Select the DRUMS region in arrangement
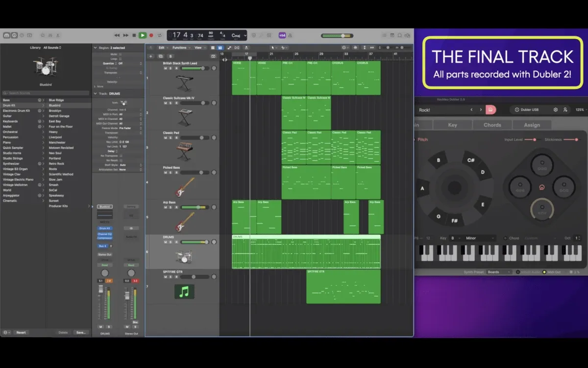 306,251
